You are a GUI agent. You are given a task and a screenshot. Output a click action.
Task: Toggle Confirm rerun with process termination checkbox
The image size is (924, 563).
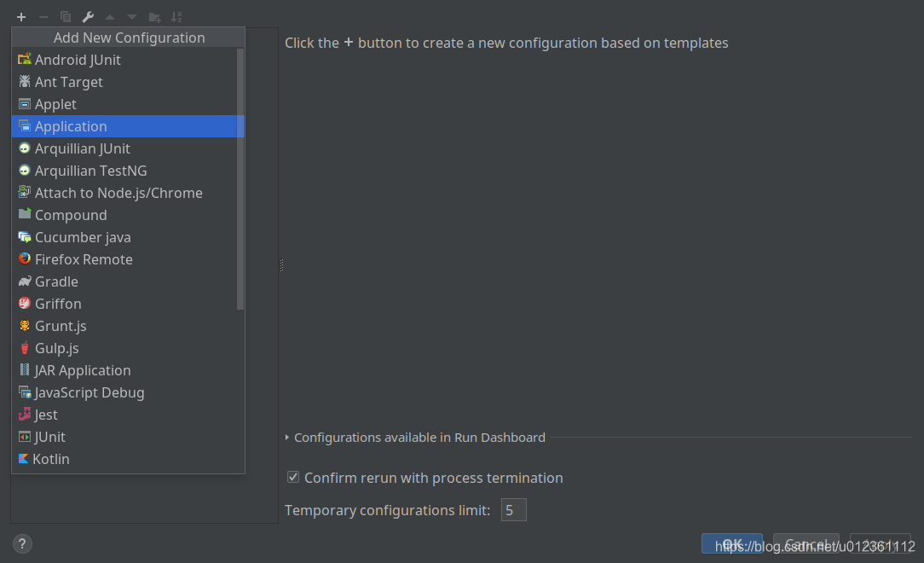(293, 477)
